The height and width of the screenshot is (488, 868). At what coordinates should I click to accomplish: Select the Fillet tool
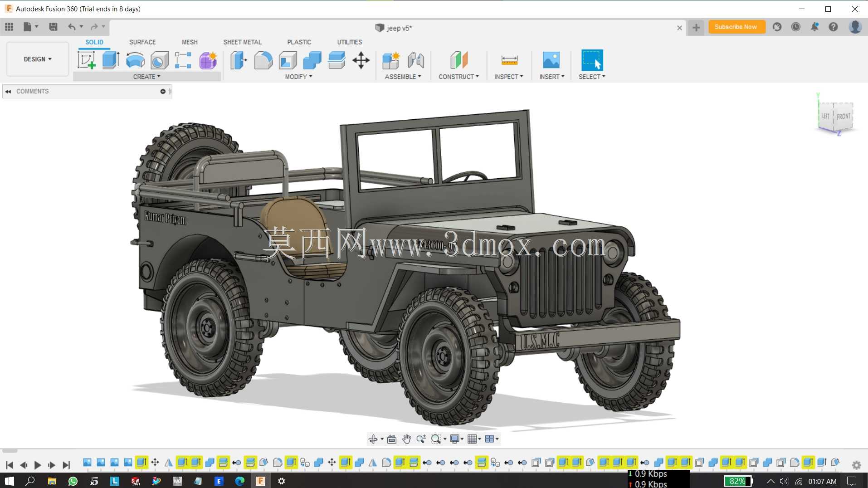[263, 60]
